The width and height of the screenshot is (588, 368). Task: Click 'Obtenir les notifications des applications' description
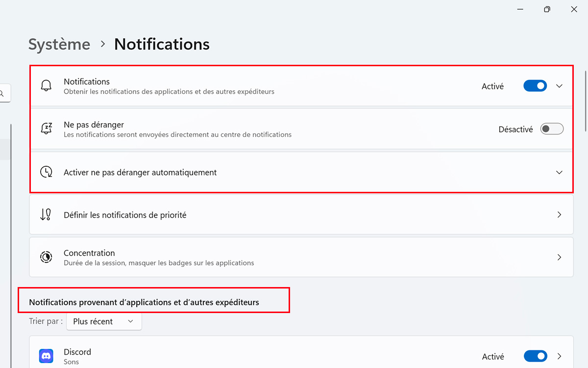pyautogui.click(x=169, y=92)
